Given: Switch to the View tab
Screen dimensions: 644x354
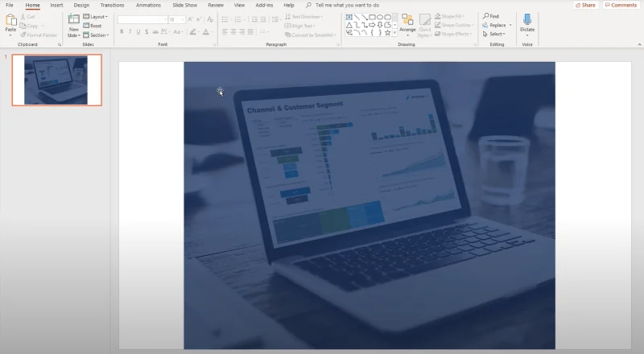Looking at the screenshot, I should pyautogui.click(x=239, y=5).
